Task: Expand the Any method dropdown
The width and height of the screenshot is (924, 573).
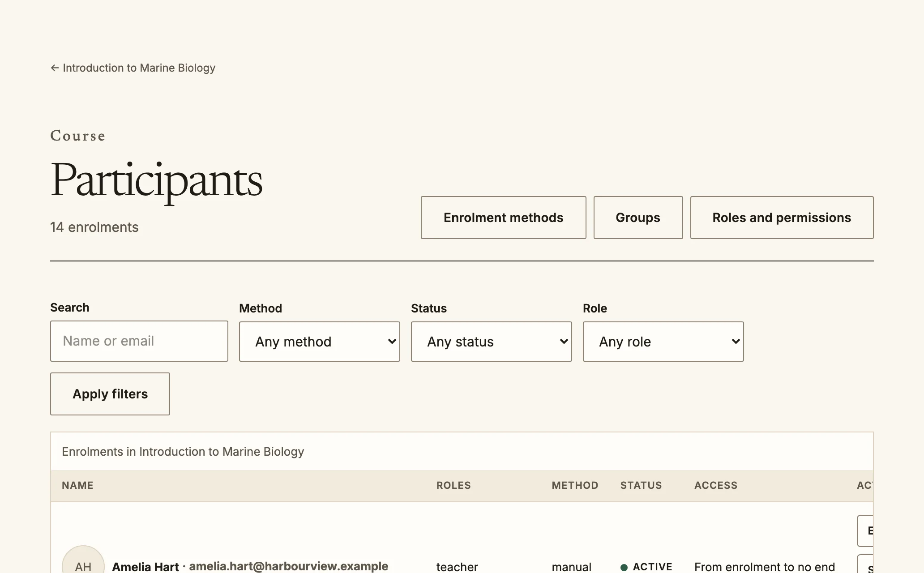Action: point(319,342)
